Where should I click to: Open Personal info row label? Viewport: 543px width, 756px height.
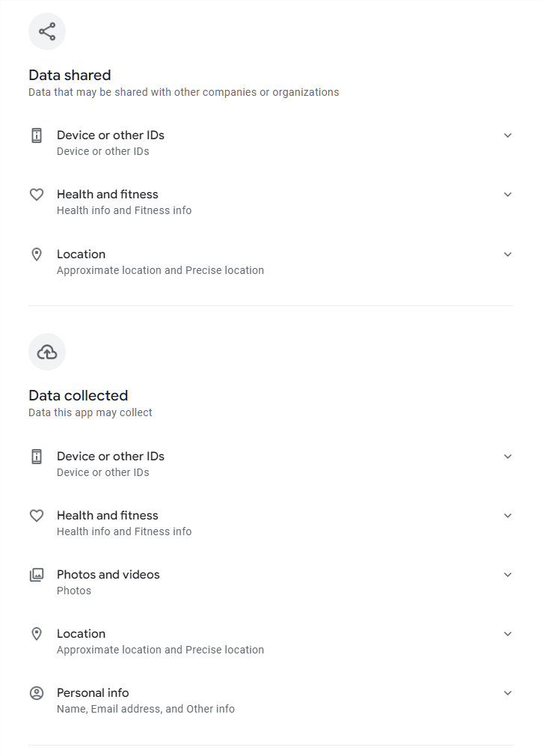click(x=93, y=693)
